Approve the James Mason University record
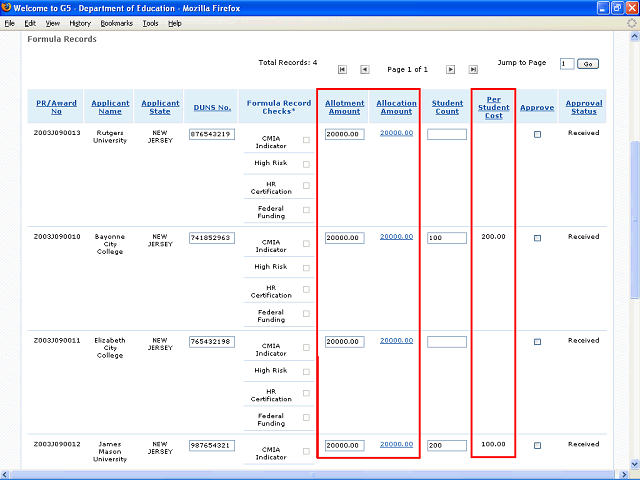The height and width of the screenshot is (480, 640). [x=537, y=446]
